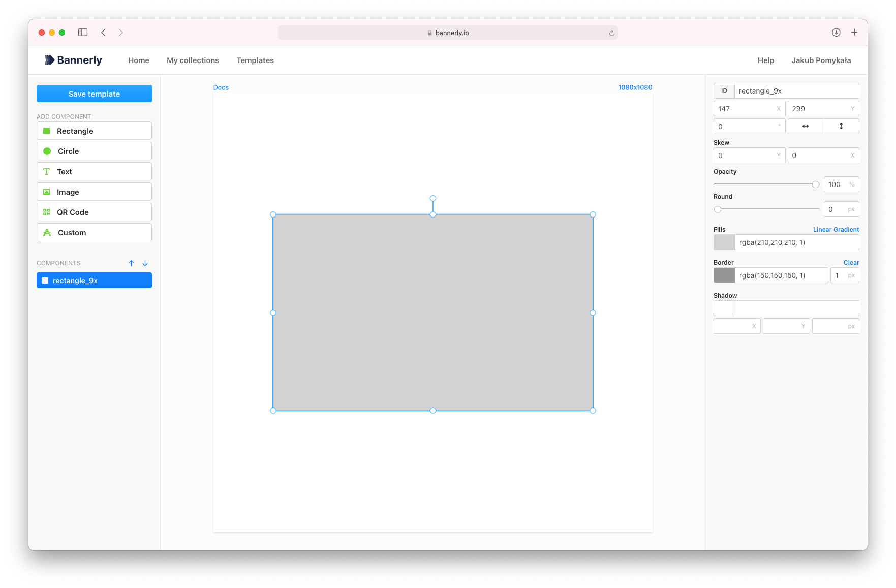This screenshot has width=896, height=588.
Task: Click the rotation handle above the rectangle
Action: pyautogui.click(x=433, y=198)
